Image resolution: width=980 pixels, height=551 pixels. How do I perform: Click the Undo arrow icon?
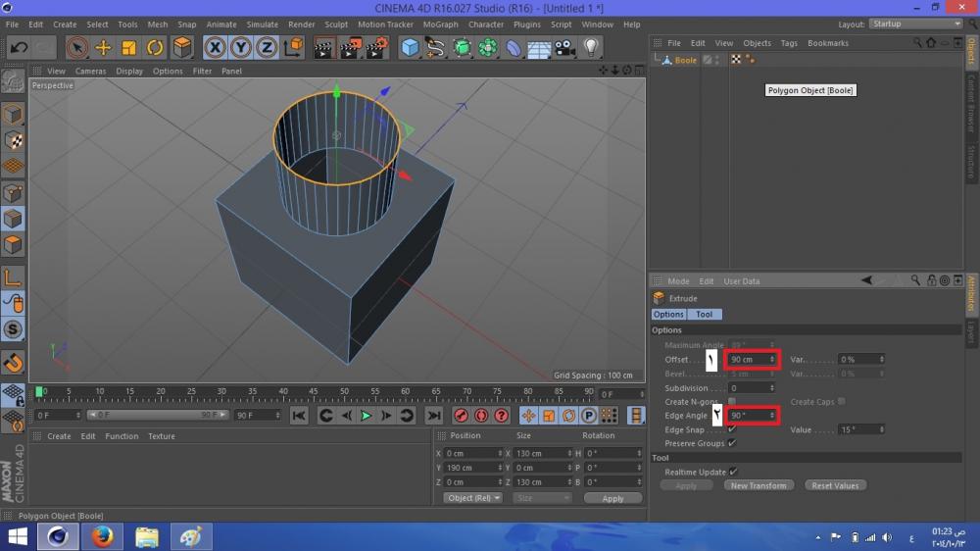click(x=18, y=47)
